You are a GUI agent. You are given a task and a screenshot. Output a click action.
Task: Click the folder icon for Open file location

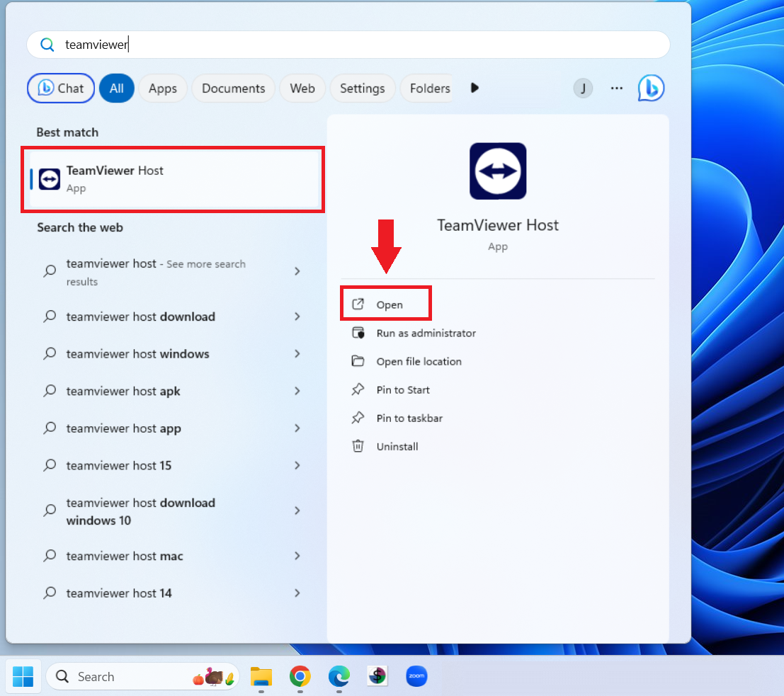pos(358,361)
